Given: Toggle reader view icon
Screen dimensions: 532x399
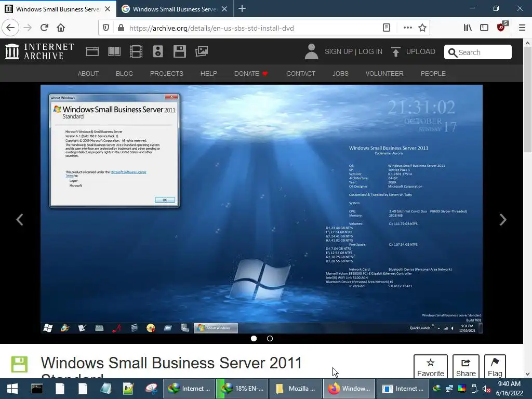Looking at the screenshot, I should coord(387,28).
